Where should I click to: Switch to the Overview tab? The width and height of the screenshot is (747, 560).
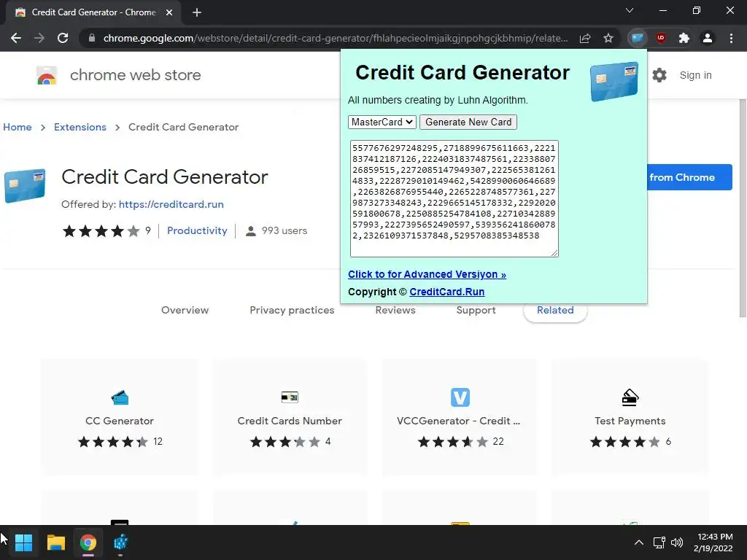(185, 310)
